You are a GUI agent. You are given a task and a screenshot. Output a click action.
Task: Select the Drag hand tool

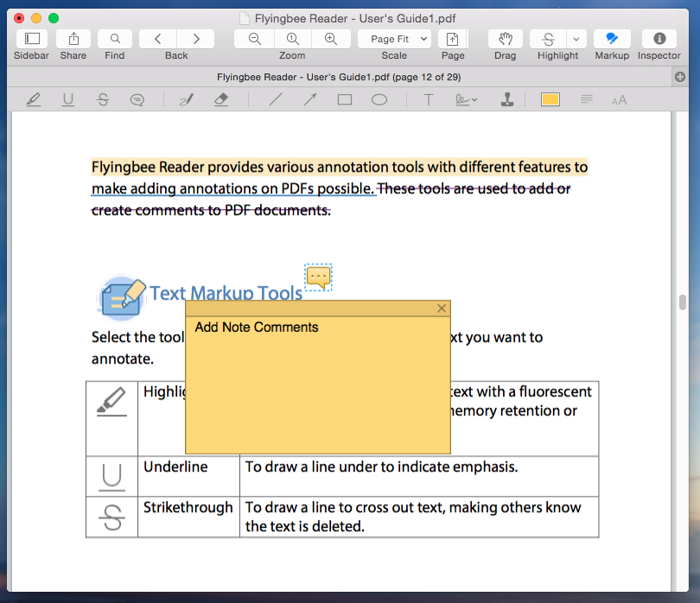pos(506,39)
